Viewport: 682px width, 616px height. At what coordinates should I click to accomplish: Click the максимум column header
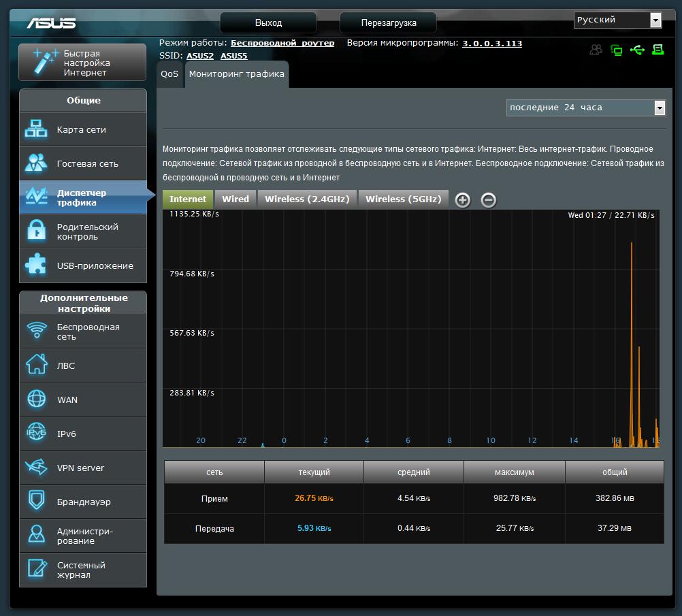click(x=515, y=472)
